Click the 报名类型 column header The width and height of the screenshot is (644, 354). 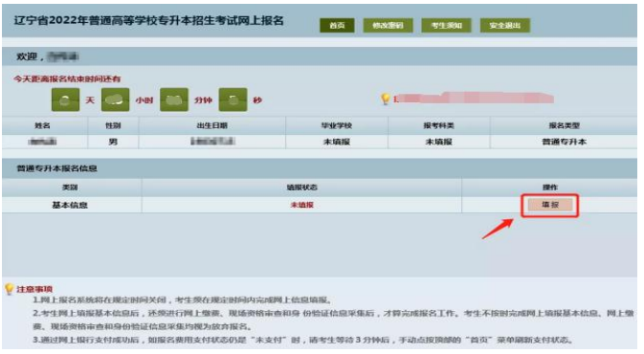pos(564,125)
